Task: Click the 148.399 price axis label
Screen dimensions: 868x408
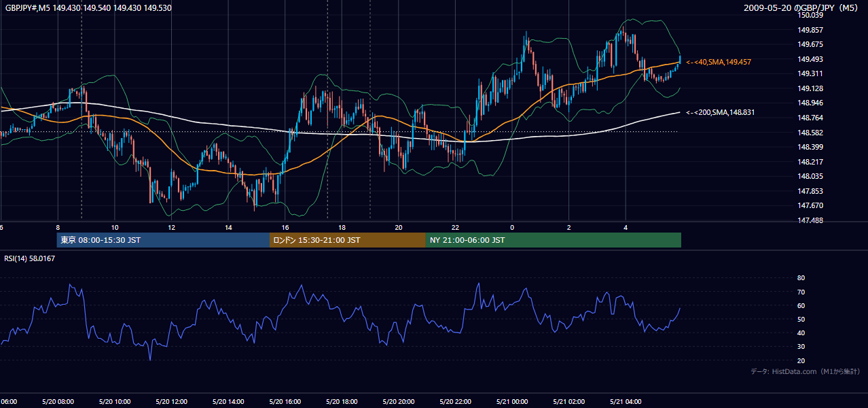Action: pos(810,147)
